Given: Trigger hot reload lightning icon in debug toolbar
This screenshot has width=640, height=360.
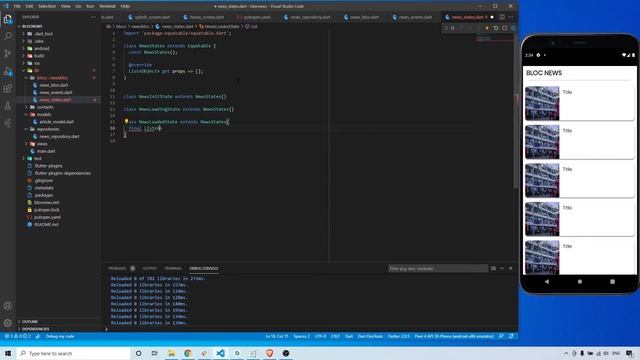Looking at the screenshot, I should tap(487, 28).
